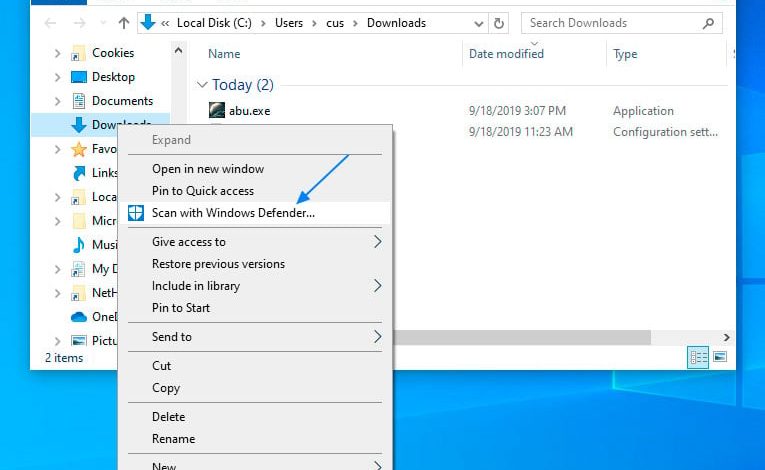Click the Desktop icon in sidebar

(x=79, y=77)
